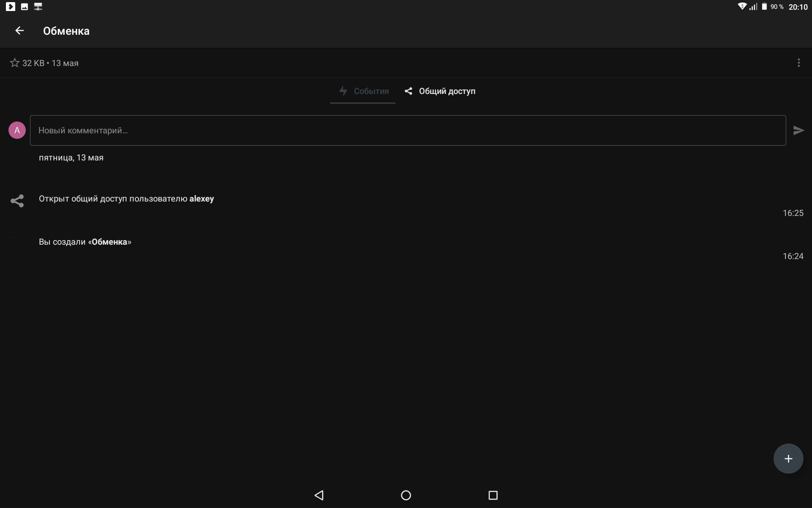Tap the back arrow next to Обменка
The image size is (812, 508).
click(x=19, y=30)
